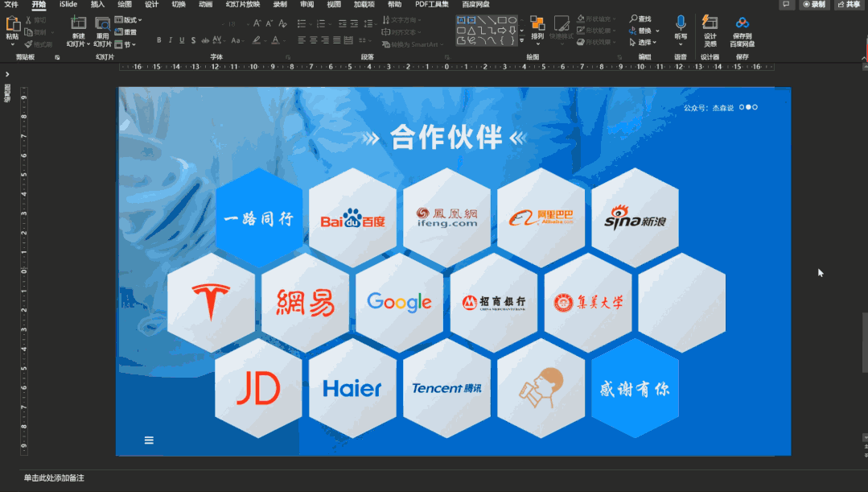Click the hamburger menu icon on slide
The height and width of the screenshot is (492, 868).
pyautogui.click(x=149, y=440)
